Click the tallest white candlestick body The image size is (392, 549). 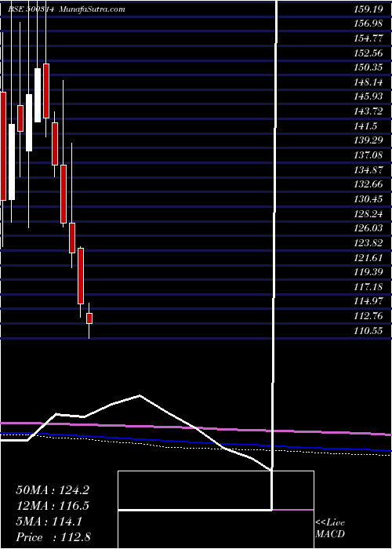(12, 162)
